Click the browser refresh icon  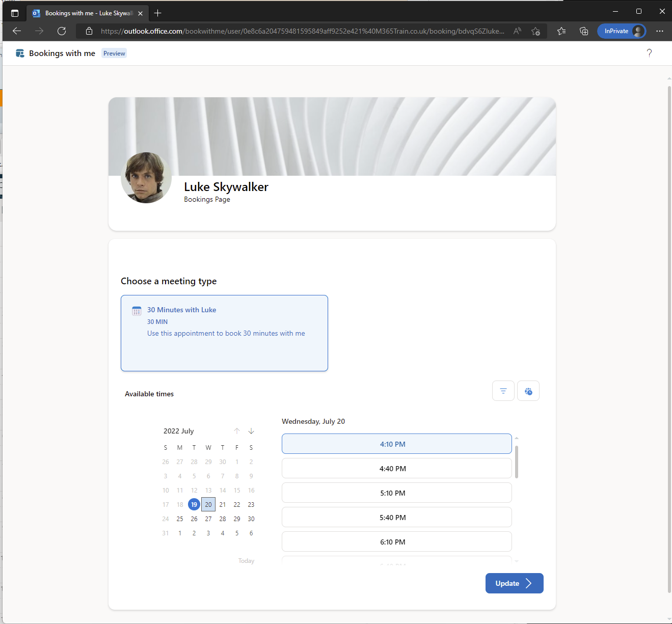[62, 31]
